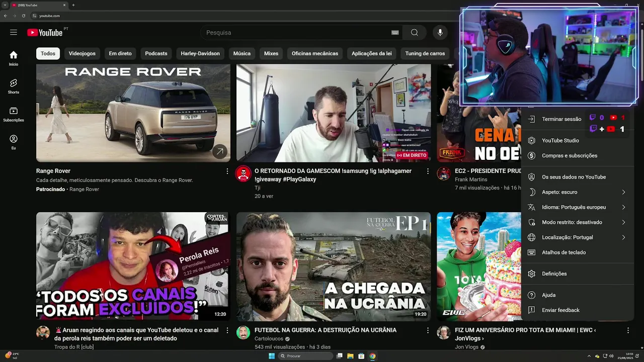Screen dimensions: 644x362
Task: Open the Range Rover ad thumbnail
Action: coord(133,113)
